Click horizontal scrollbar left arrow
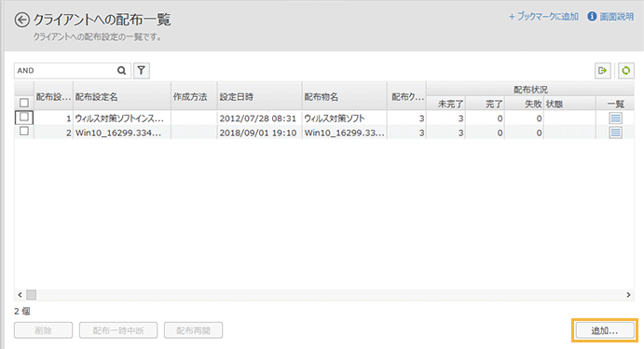This screenshot has width=644, height=349. (x=20, y=295)
